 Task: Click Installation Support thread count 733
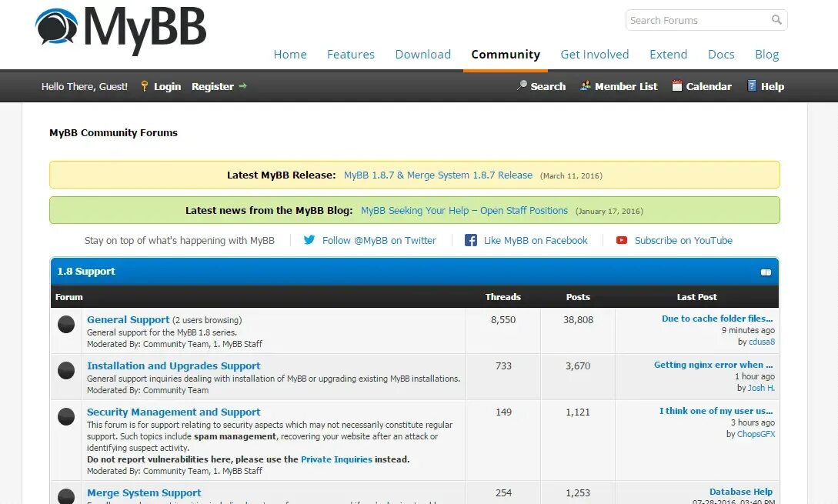[503, 366]
